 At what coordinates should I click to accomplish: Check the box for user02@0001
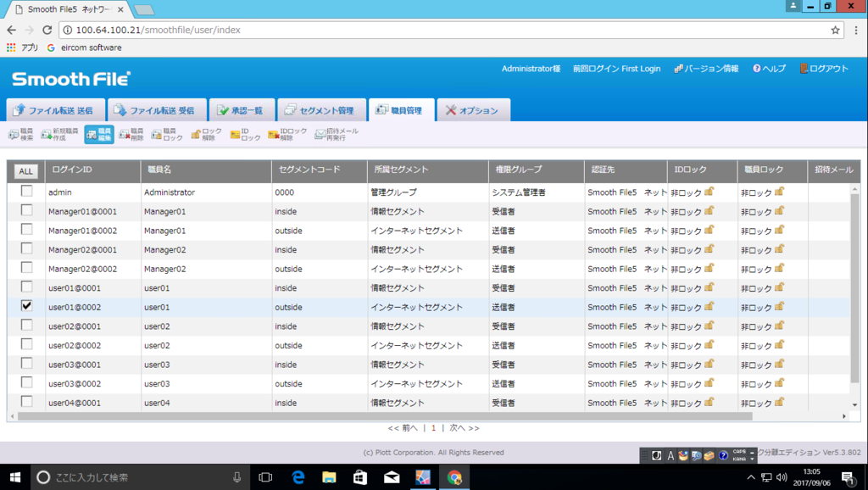[x=26, y=325]
